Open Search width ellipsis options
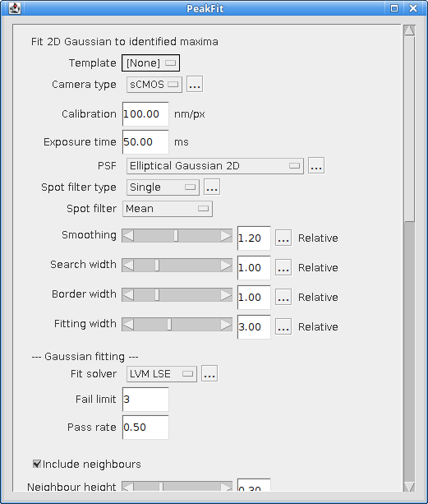This screenshot has height=504, width=428. click(x=283, y=267)
